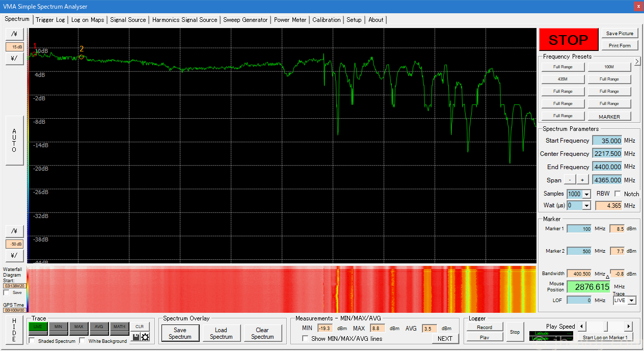644x351 pixels.
Task: Open the Samples dropdown
Action: click(586, 194)
